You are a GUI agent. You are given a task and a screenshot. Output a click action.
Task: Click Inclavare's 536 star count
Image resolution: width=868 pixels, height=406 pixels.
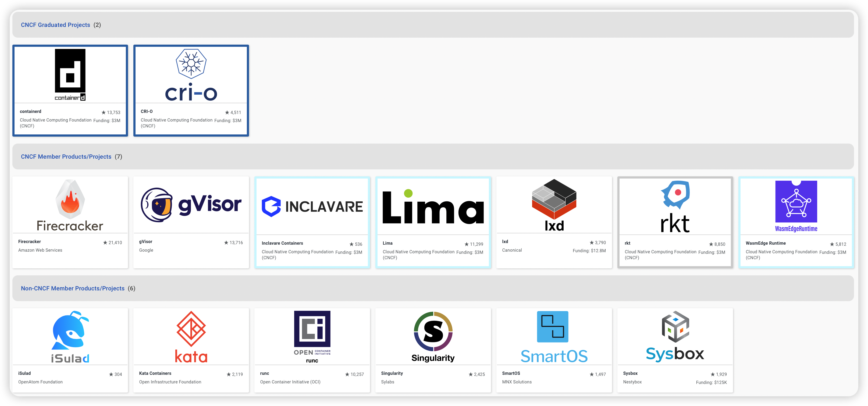tap(356, 244)
